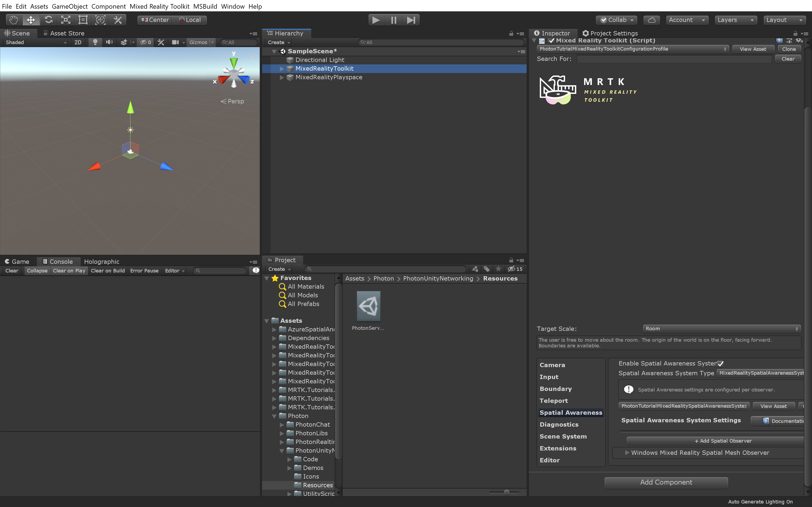The height and width of the screenshot is (507, 812).
Task: Save search star icon in Project
Action: [x=498, y=269]
